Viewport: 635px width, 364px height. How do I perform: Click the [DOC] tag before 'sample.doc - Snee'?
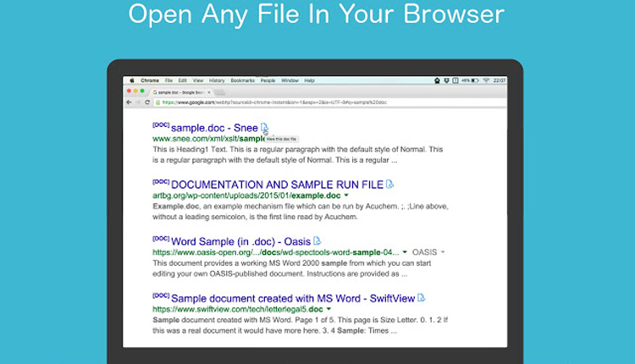point(161,124)
